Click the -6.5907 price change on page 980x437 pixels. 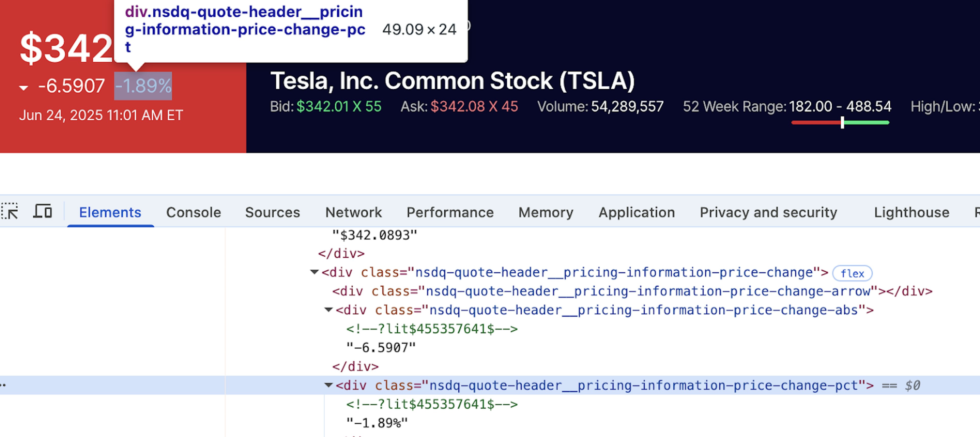pyautogui.click(x=71, y=86)
